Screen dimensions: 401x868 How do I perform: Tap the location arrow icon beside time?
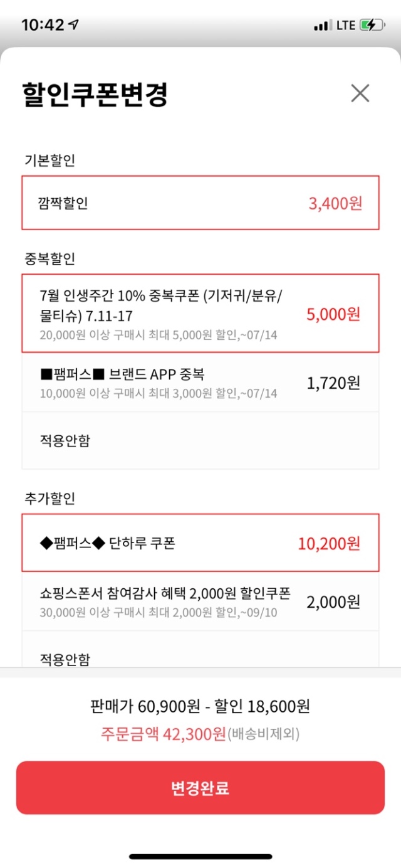(x=75, y=24)
